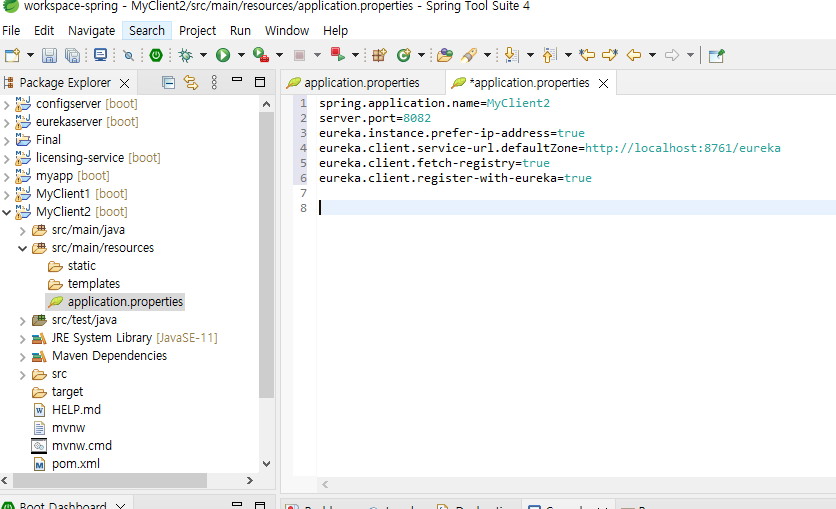Click the Open Type folder icon
This screenshot has width=836, height=509.
coord(444,55)
